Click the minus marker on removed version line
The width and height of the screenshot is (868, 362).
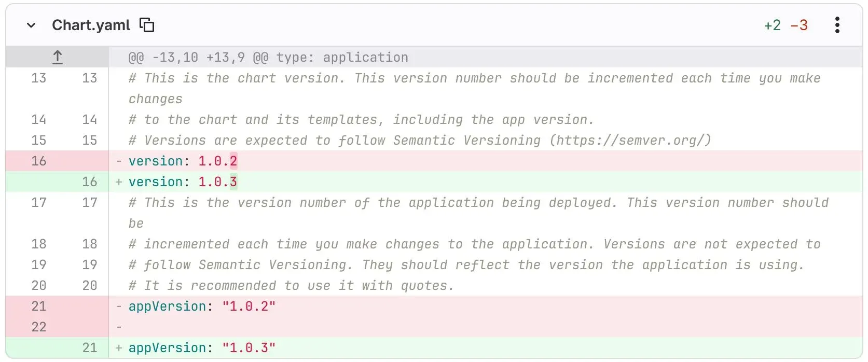coord(118,161)
